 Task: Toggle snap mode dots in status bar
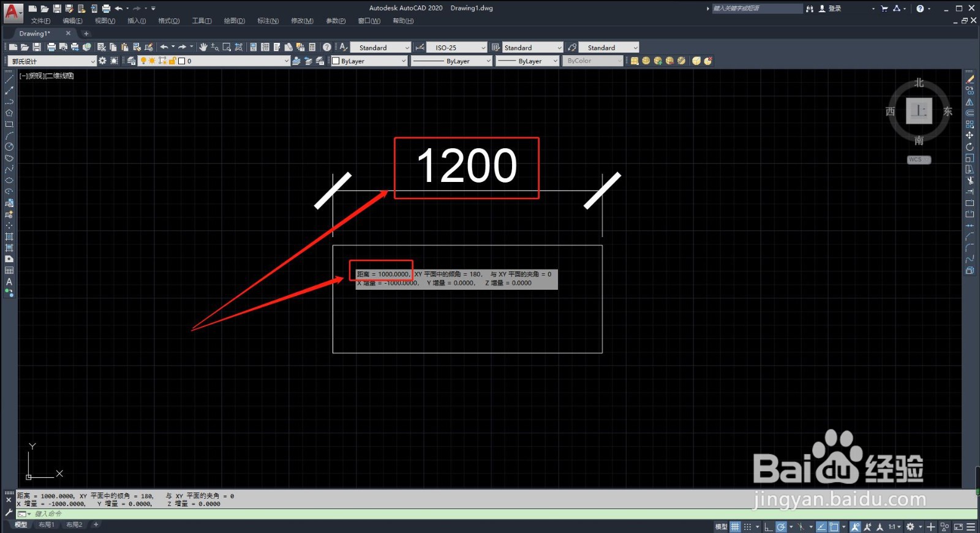(747, 527)
